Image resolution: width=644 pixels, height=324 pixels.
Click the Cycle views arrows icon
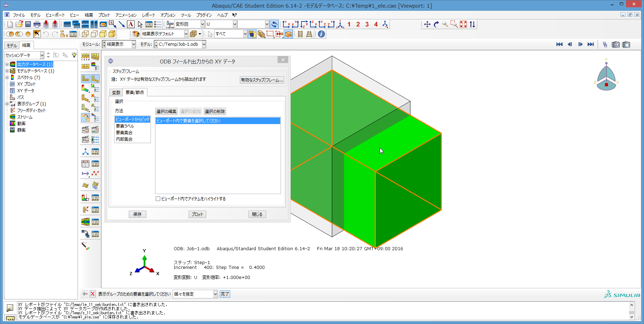pyautogui.click(x=472, y=24)
